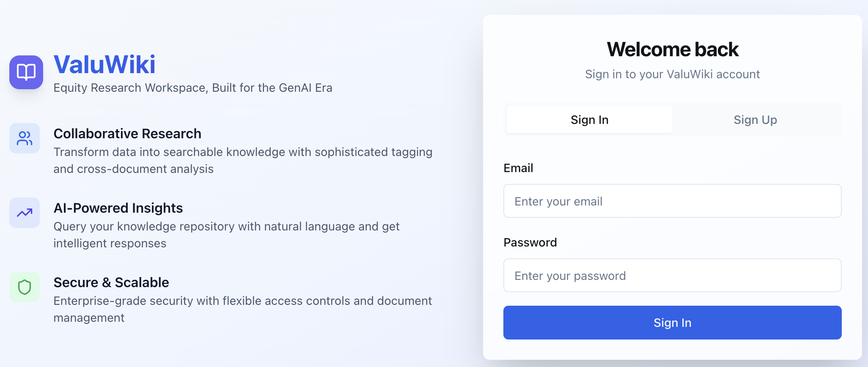Click the ValuWiki open-book logo icon
Viewport: 868px width, 367px height.
(x=26, y=72)
